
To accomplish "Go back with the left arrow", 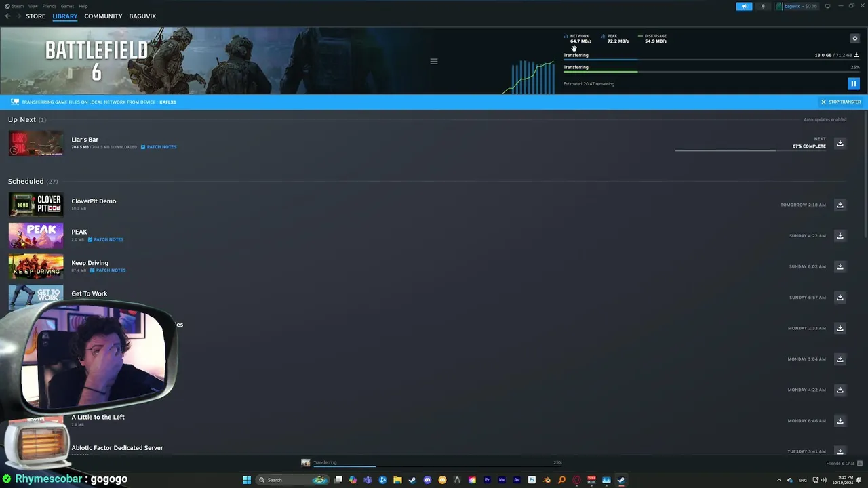I will (7, 16).
